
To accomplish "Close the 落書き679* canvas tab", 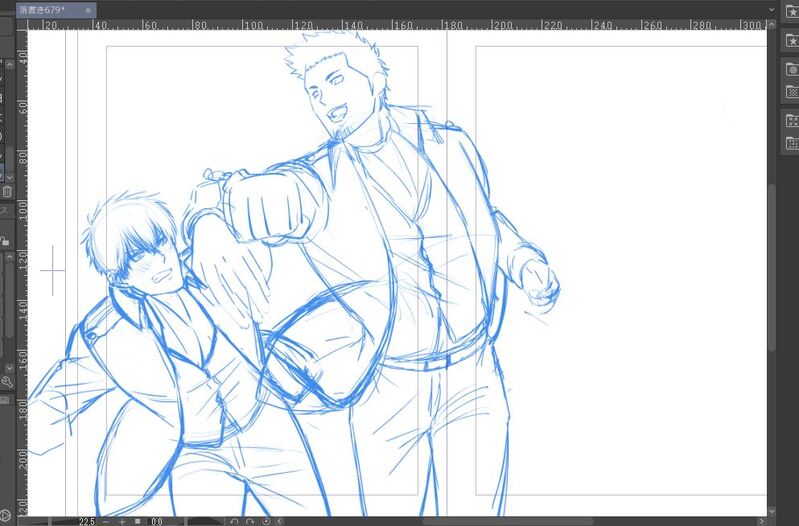I will coord(88,10).
